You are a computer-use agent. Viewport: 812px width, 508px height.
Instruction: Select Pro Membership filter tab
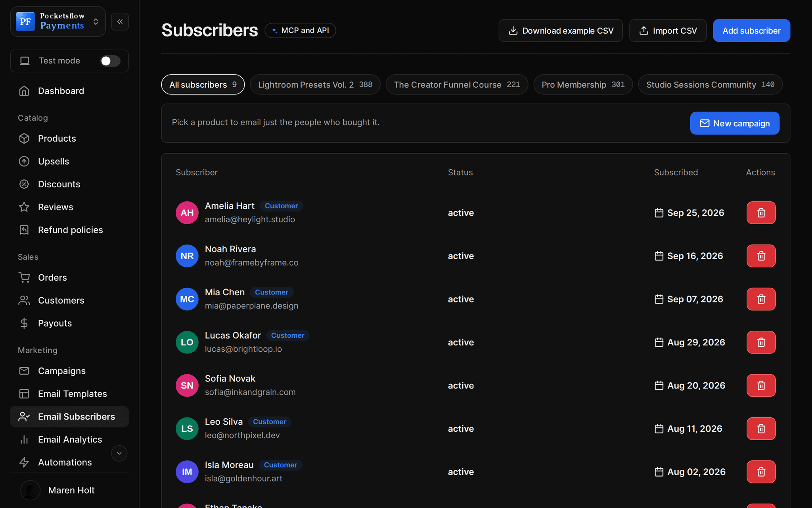(x=583, y=85)
